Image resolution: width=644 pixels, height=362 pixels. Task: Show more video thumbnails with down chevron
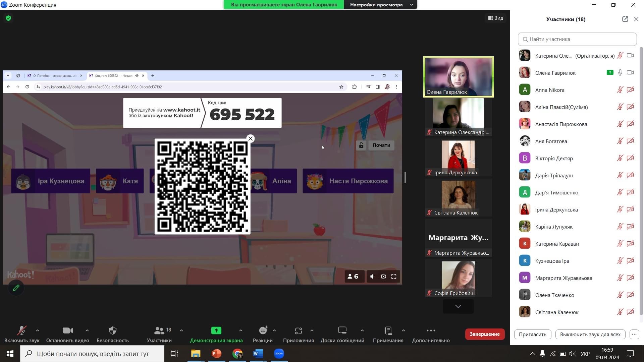[458, 306]
